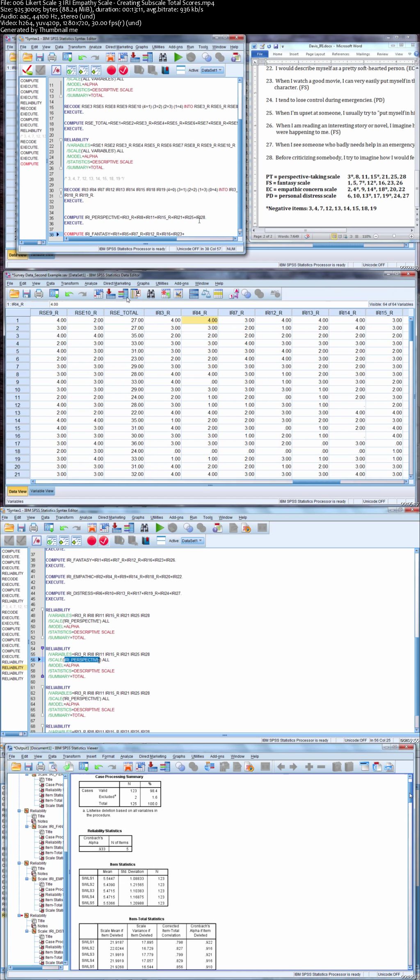The height and width of the screenshot is (980, 420).
Task: Click Undo arrow in Data Editor toolbar
Action: pyautogui.click(x=69, y=294)
